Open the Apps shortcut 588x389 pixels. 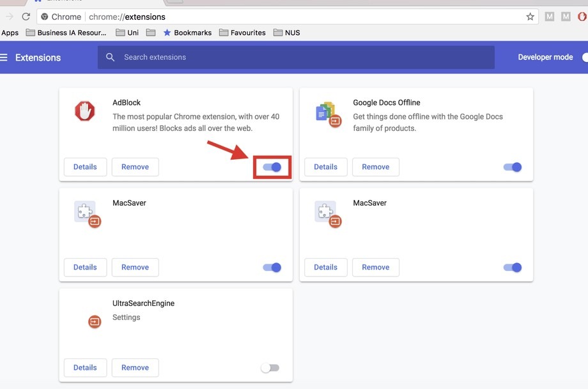[10, 33]
